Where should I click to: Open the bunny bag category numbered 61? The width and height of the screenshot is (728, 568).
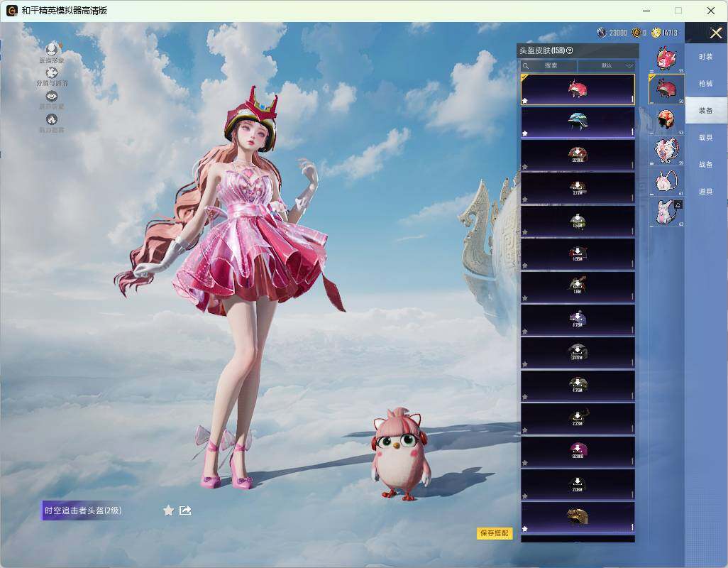point(667,182)
